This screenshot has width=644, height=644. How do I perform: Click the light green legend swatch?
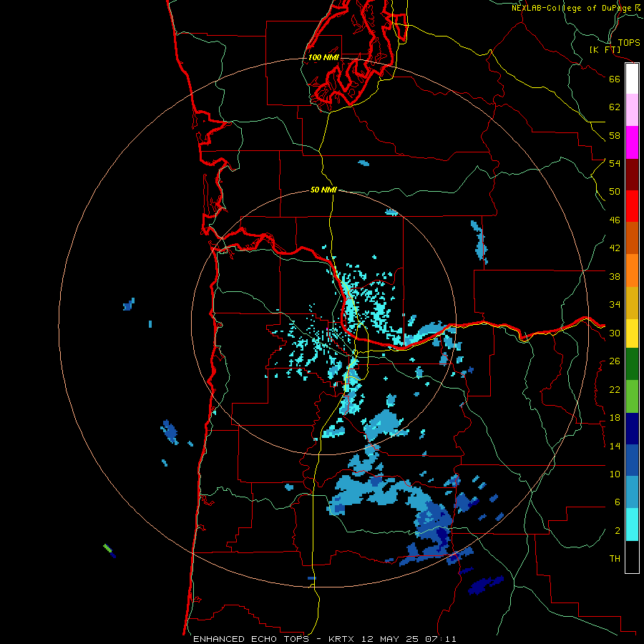click(x=632, y=396)
